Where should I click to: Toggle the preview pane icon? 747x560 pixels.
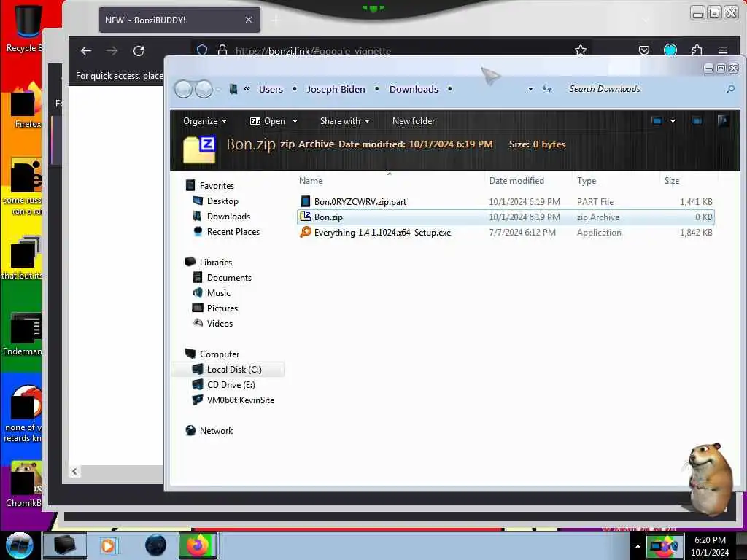pyautogui.click(x=697, y=121)
